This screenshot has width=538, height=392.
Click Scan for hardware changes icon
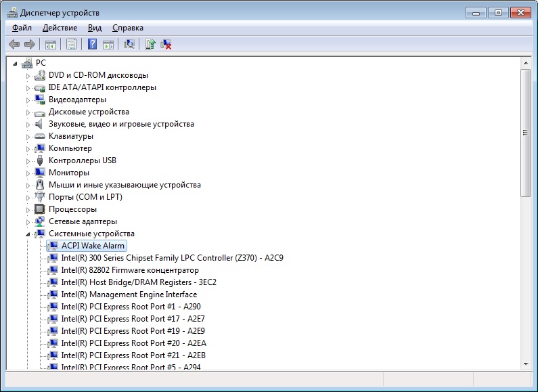point(129,44)
